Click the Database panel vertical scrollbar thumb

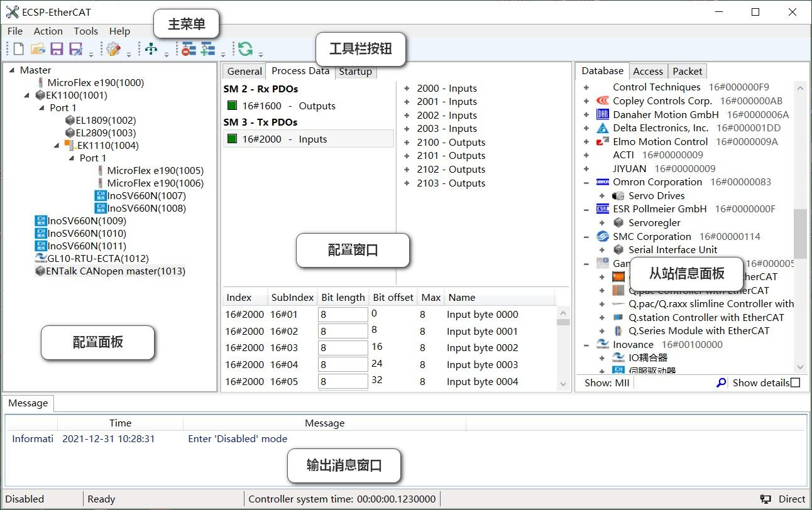[800, 234]
